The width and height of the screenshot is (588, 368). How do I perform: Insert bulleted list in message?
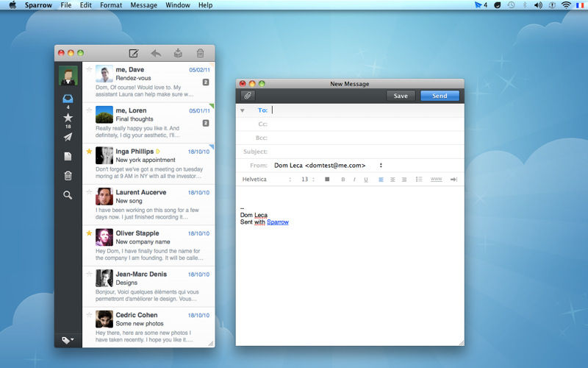coord(419,180)
